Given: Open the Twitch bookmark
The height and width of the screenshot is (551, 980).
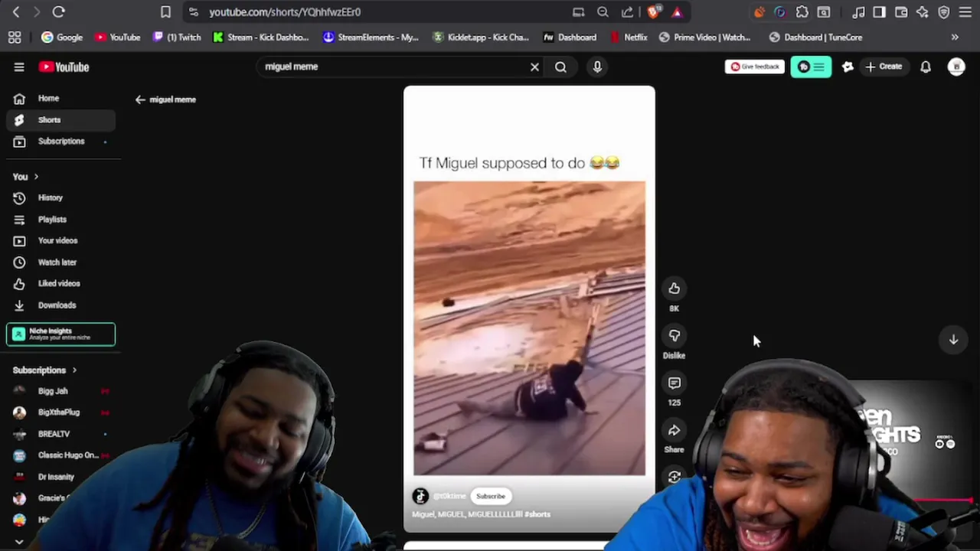Looking at the screenshot, I should tap(177, 37).
